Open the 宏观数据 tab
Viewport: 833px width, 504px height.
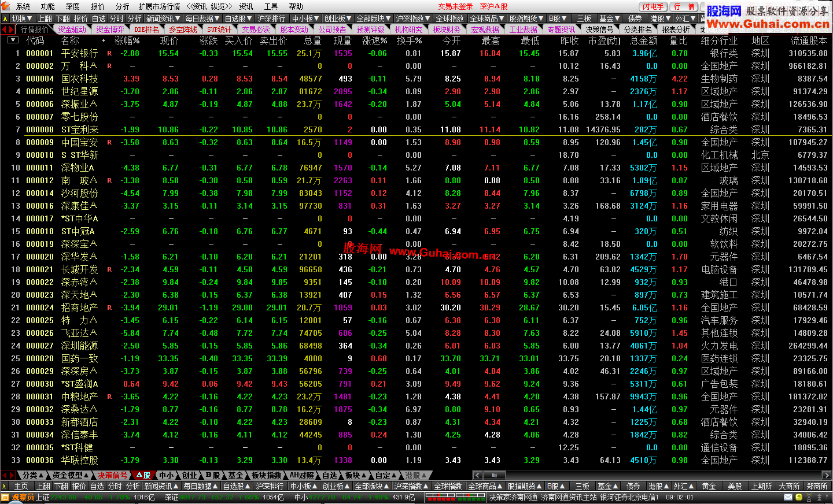pyautogui.click(x=485, y=29)
